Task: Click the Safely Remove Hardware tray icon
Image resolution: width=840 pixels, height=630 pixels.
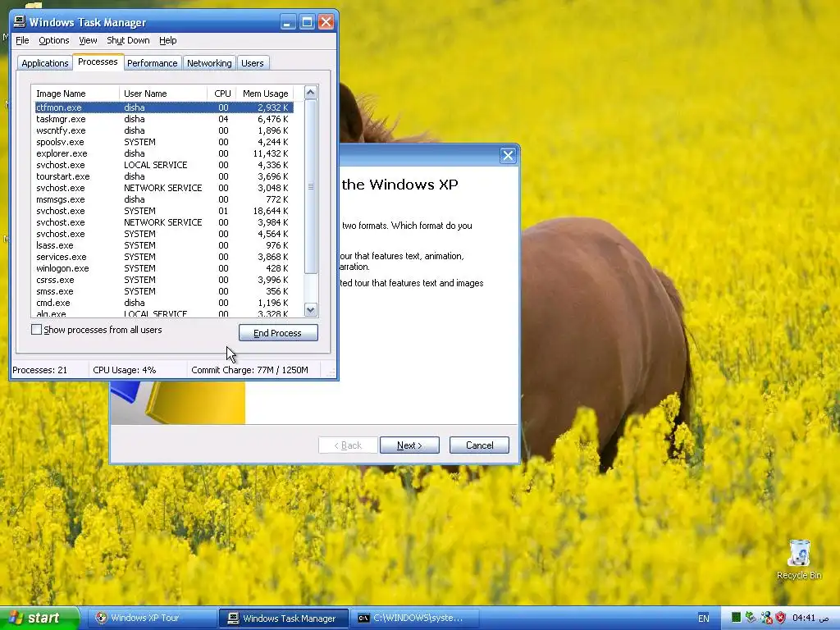Action: (x=751, y=618)
